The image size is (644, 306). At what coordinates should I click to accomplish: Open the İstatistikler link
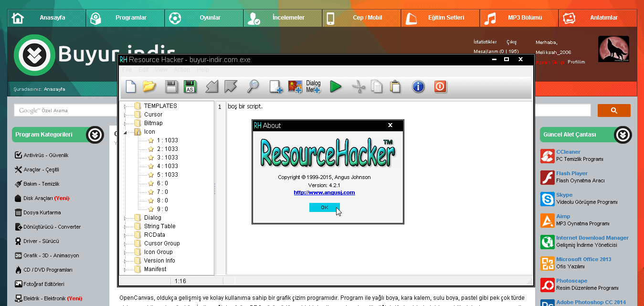485,42
